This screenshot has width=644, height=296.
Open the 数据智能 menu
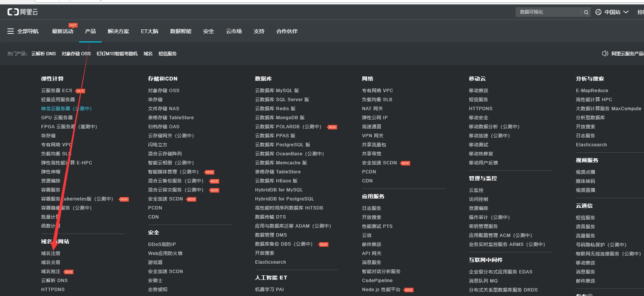(181, 31)
